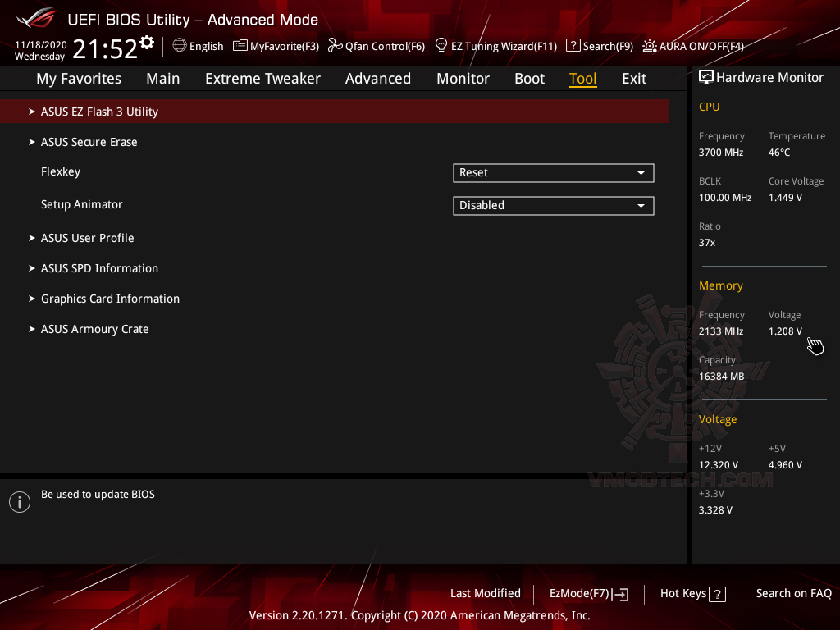The width and height of the screenshot is (840, 630).
Task: Show Hot Keys help label
Action: point(683,594)
